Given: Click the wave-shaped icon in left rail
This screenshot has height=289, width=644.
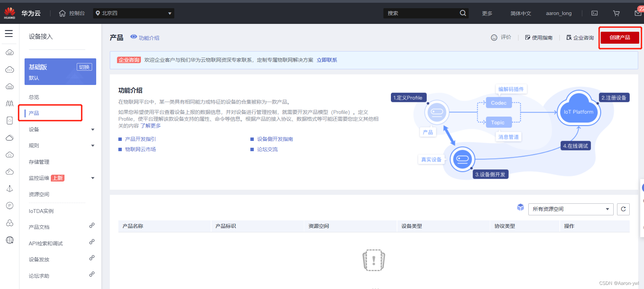Looking at the screenshot, I should click(10, 103).
